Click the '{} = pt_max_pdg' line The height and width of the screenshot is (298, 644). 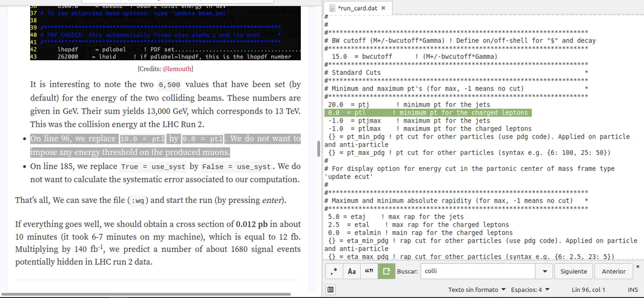pyautogui.click(x=469, y=152)
